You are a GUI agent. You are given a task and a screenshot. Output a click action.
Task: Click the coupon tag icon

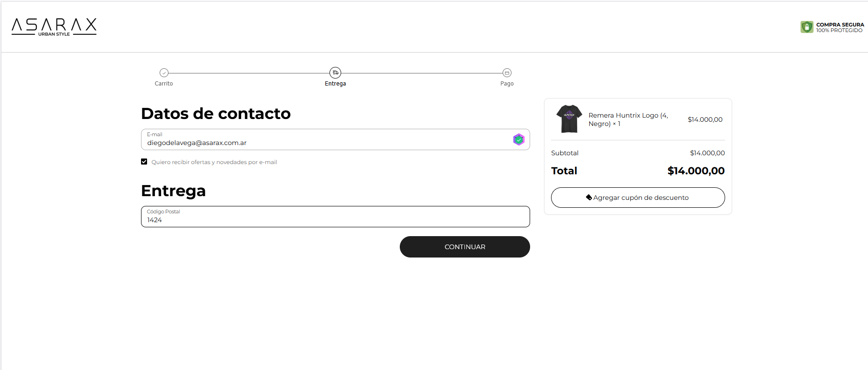tap(589, 198)
